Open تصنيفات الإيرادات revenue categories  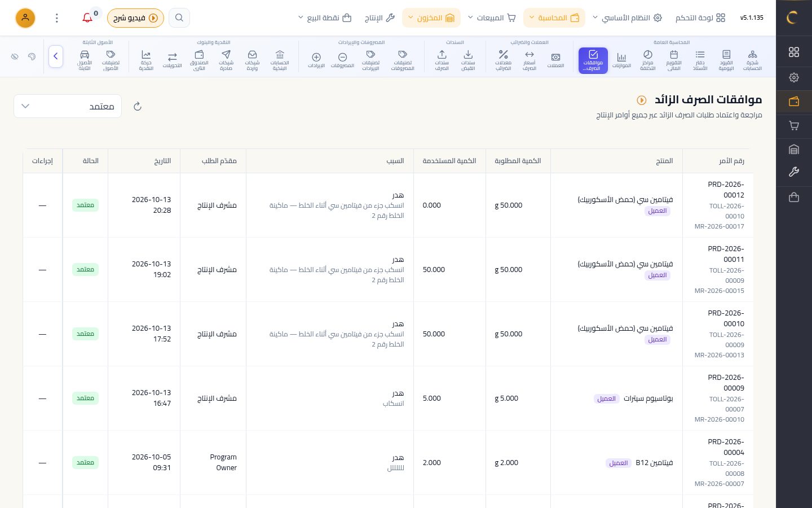click(x=370, y=60)
